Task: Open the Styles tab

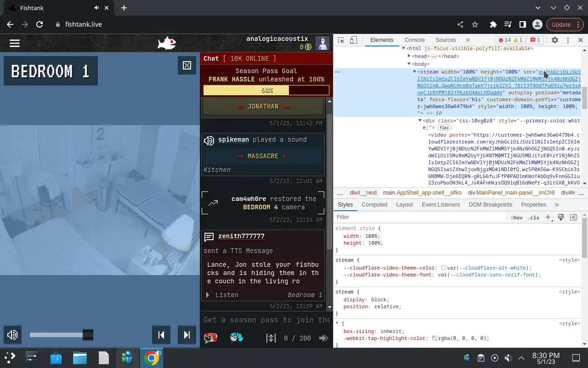Action: click(345, 205)
